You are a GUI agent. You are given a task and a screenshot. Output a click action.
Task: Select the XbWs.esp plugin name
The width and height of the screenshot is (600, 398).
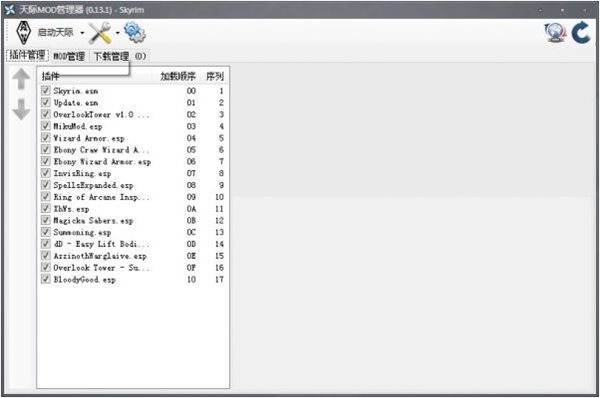71,209
